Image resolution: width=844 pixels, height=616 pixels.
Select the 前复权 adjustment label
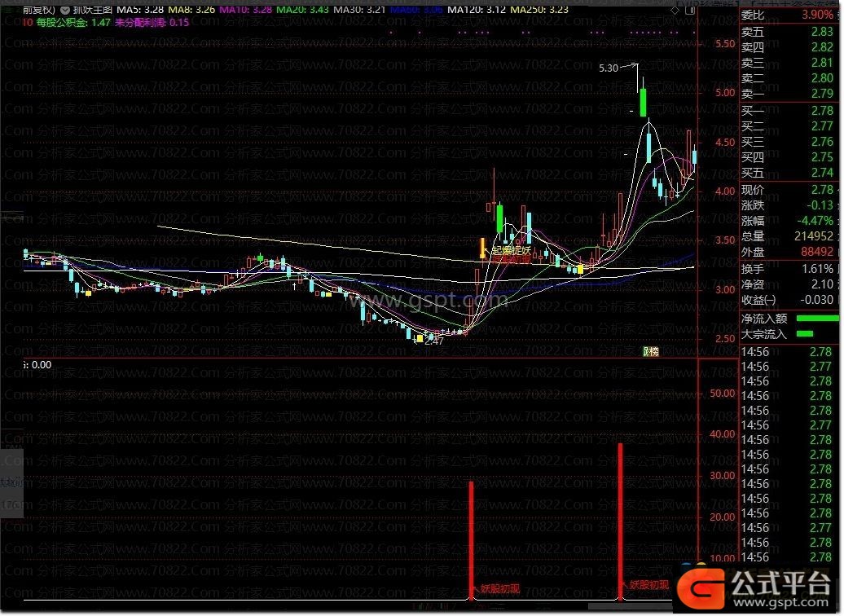pyautogui.click(x=39, y=10)
